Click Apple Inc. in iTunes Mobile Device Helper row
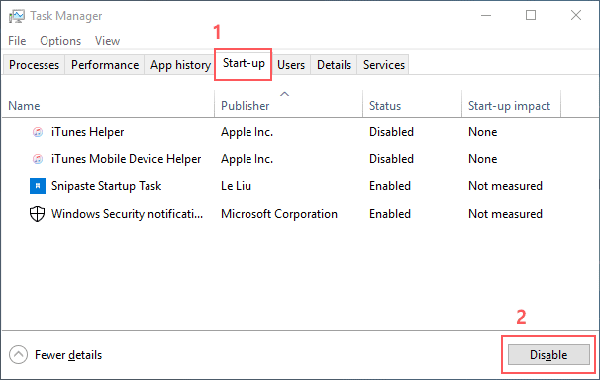Viewport: 600px width, 380px height. (x=247, y=159)
